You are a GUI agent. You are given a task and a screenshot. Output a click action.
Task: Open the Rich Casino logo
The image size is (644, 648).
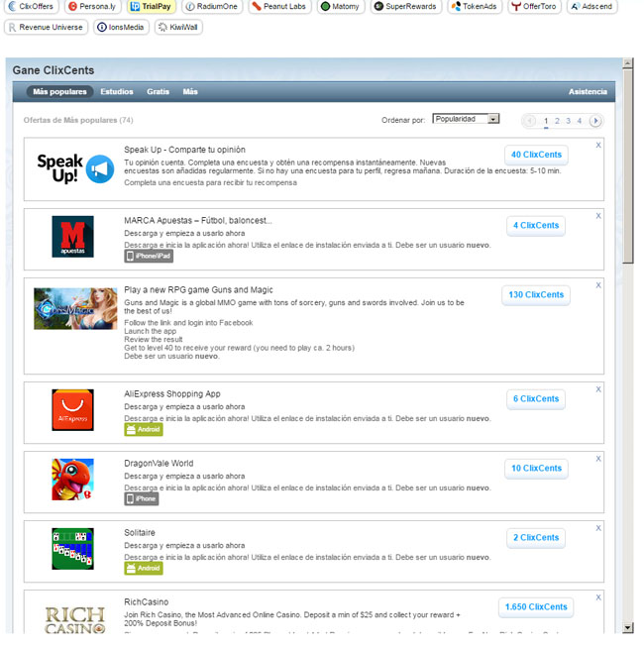pos(75,620)
